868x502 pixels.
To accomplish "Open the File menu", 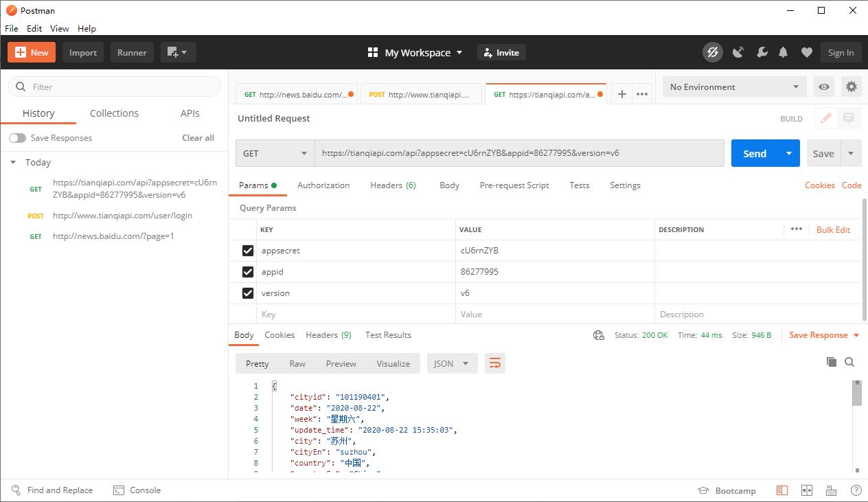I will [x=12, y=28].
